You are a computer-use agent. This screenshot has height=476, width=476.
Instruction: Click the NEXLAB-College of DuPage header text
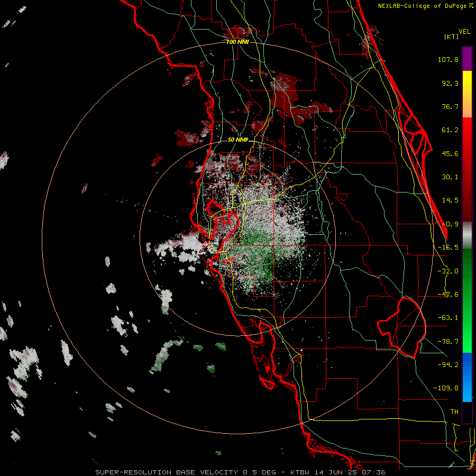pyautogui.click(x=425, y=6)
